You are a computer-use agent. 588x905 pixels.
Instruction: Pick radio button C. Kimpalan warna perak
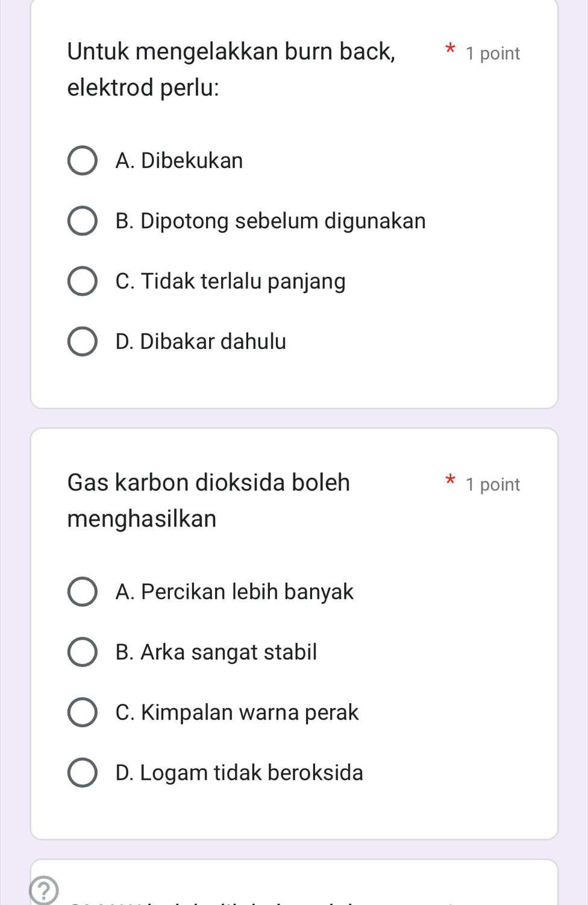coord(82,712)
